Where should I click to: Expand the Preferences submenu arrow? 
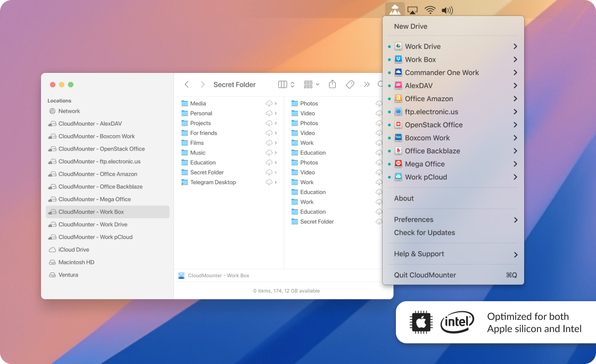tap(515, 220)
